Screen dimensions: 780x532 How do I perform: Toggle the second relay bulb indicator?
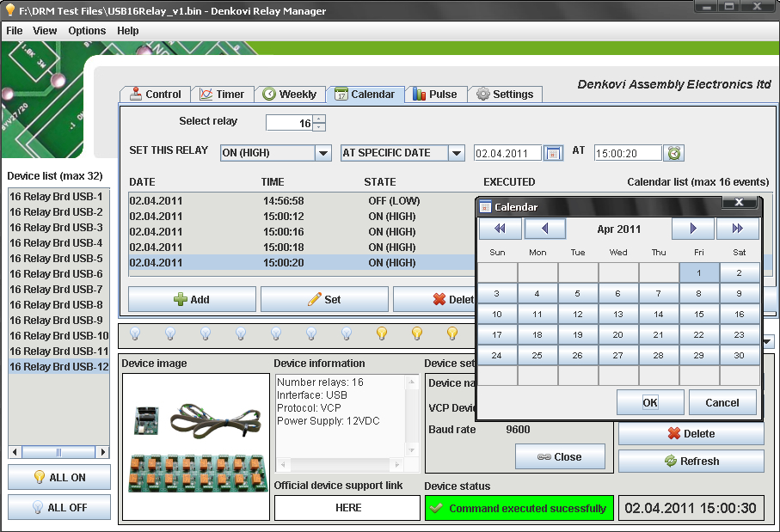pyautogui.click(x=170, y=333)
